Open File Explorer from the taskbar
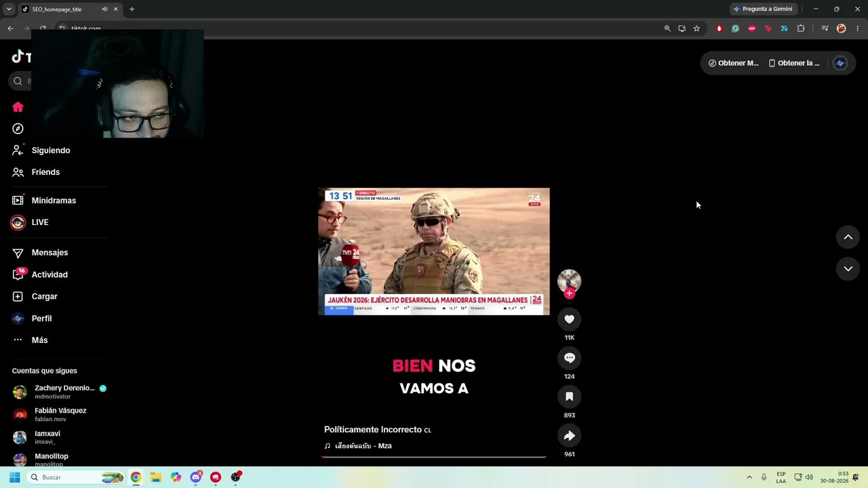 click(x=155, y=477)
